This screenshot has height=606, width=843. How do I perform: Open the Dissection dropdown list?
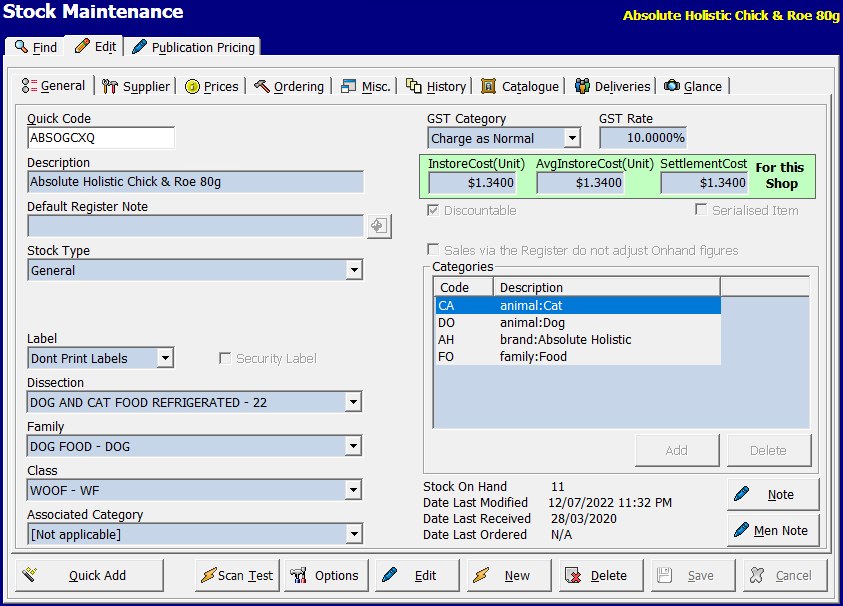coord(352,402)
